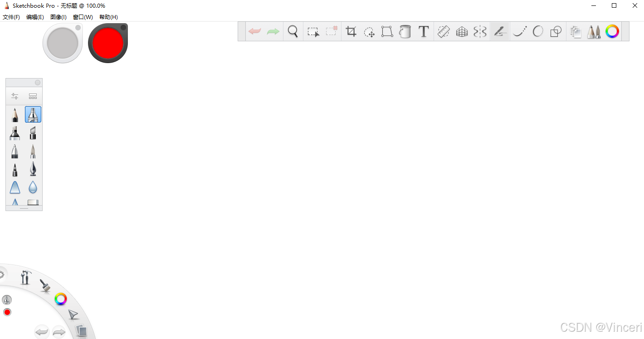Select the Distort transform tool
This screenshot has height=339, width=644.
[387, 31]
